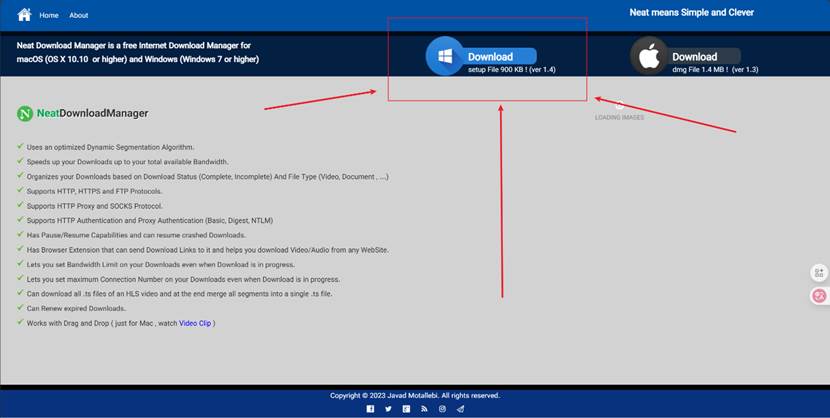Click 'Can Renew expired Downloads' line
This screenshot has height=418, width=830.
(x=76, y=308)
